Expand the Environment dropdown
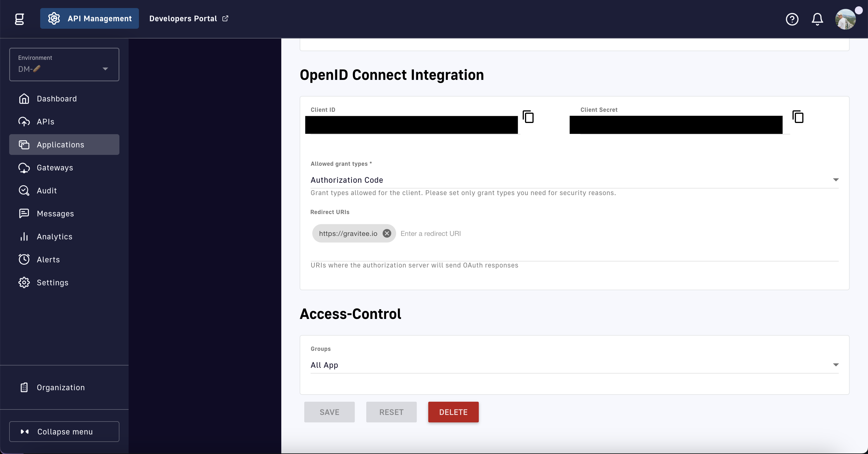 [x=64, y=64]
